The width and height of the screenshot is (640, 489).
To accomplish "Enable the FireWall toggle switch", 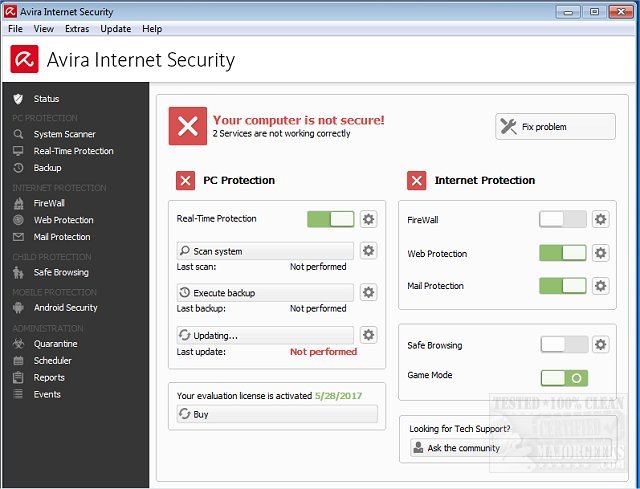I will point(562,219).
